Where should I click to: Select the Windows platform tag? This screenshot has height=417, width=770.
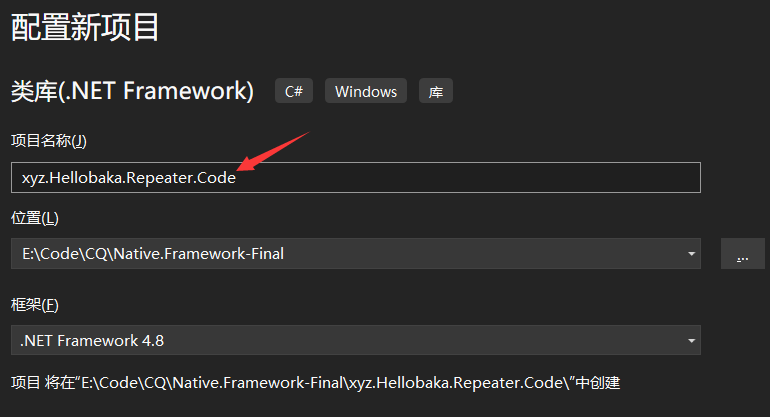point(366,91)
